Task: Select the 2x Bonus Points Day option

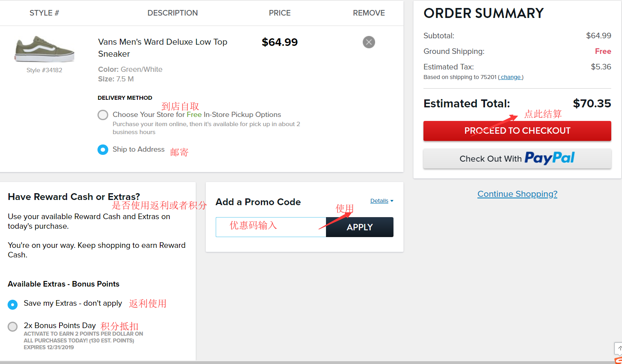Action: [x=13, y=326]
